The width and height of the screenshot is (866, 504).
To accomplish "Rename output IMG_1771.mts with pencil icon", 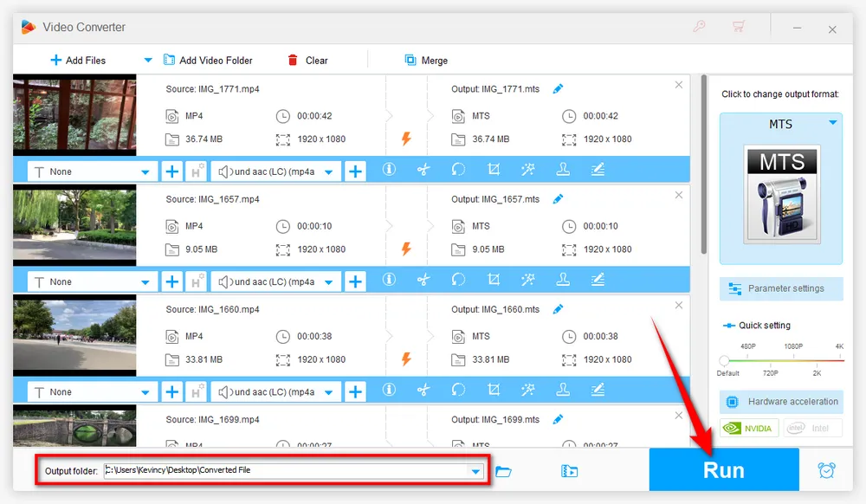I will [x=558, y=88].
